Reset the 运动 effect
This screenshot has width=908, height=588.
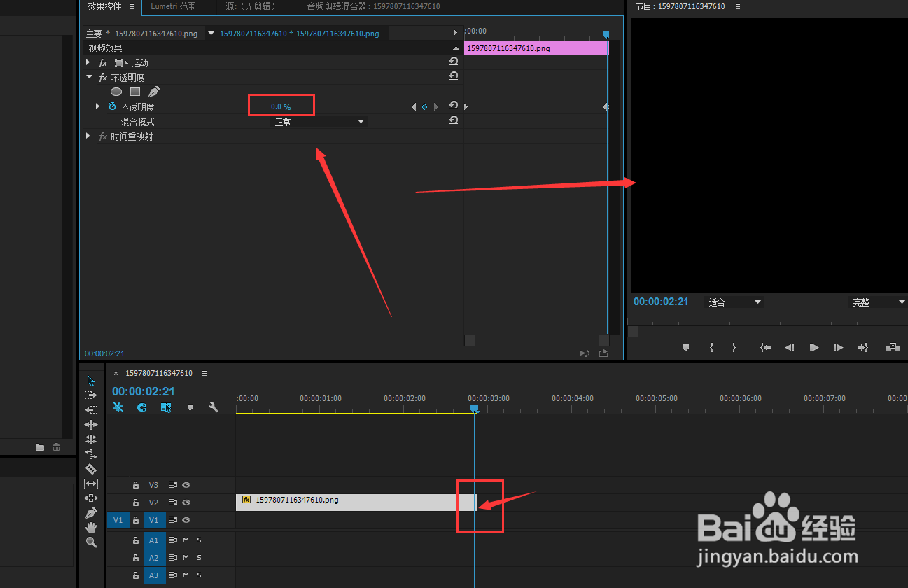(454, 62)
